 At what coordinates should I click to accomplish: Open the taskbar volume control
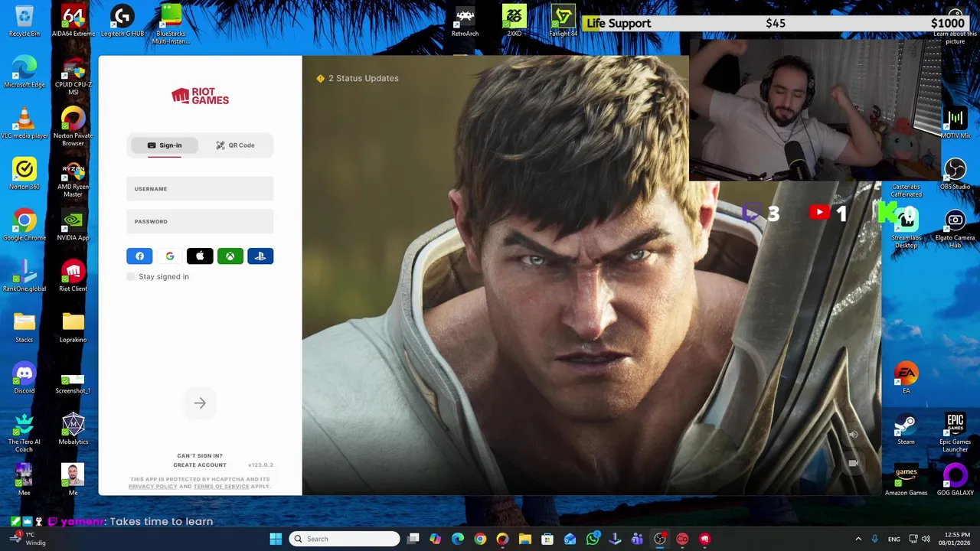[x=926, y=539]
